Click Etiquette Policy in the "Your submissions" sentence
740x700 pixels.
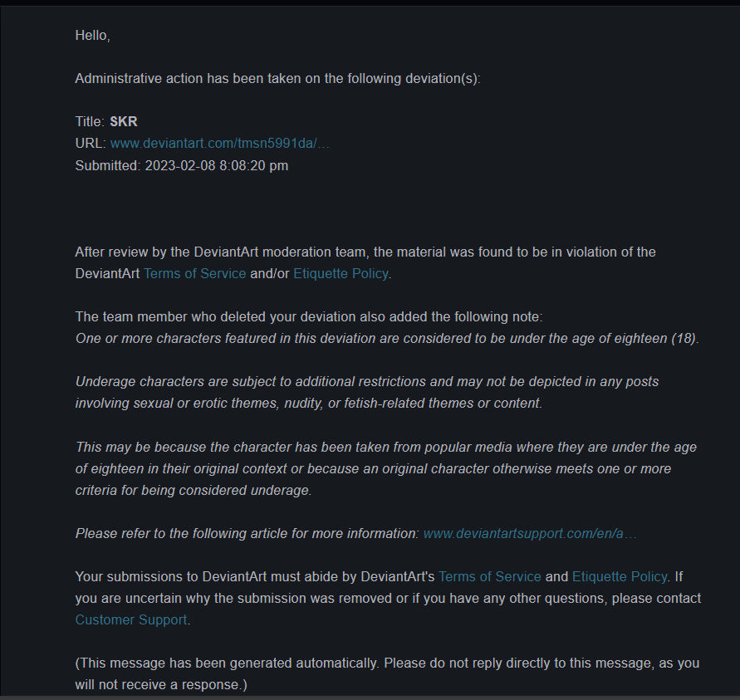[x=619, y=576]
